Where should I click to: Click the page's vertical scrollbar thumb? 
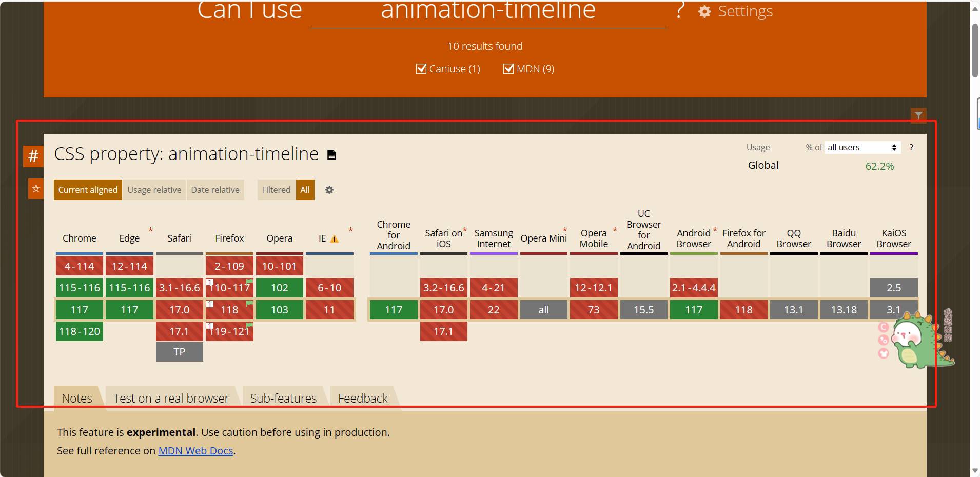click(x=975, y=50)
